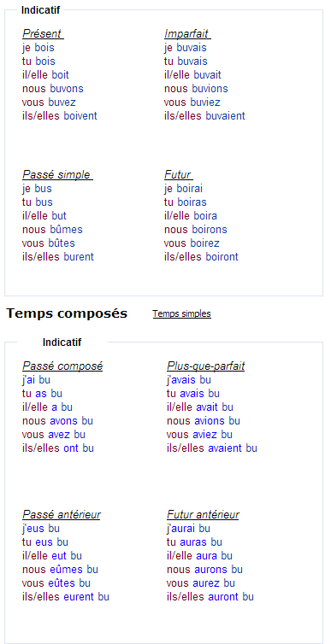This screenshot has width=325, height=644.
Task: Select 'boiront' in the Futur list
Action: [222, 257]
